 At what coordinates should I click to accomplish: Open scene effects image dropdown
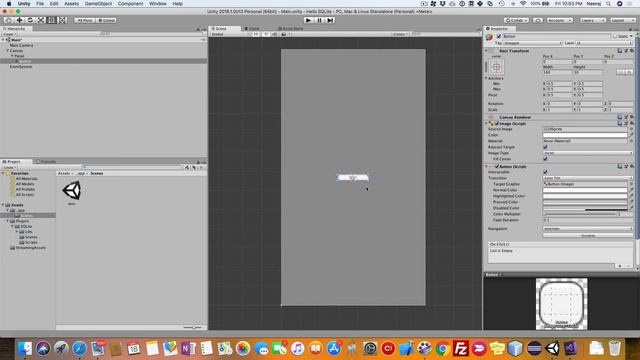[285, 34]
